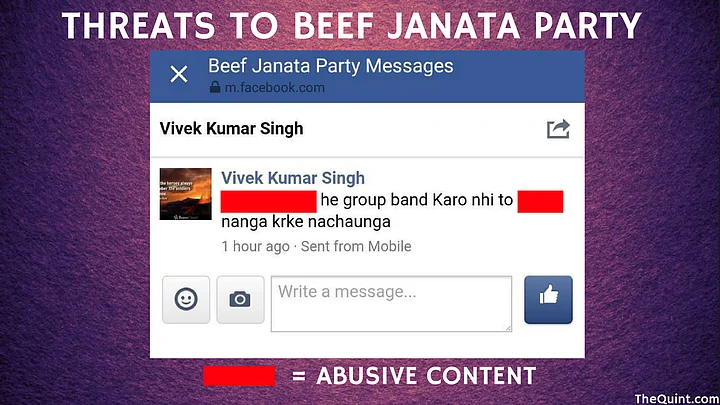The height and width of the screenshot is (405, 720).
Task: Click the message box resize grip corner
Action: [508, 328]
